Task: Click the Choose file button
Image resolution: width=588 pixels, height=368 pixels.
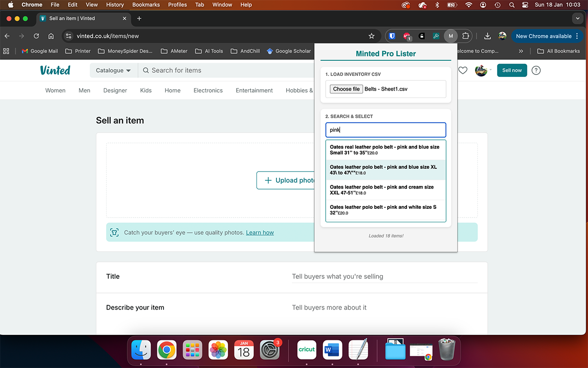Action: click(x=346, y=89)
